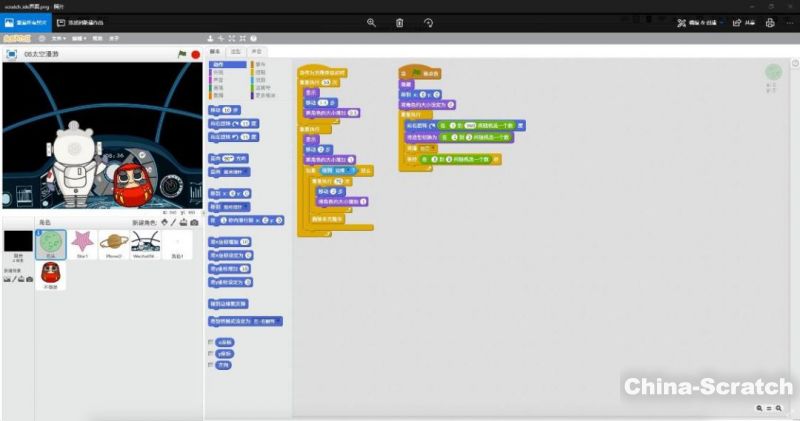Image resolution: width=800 pixels, height=421 pixels.
Task: Select the red daruma sprite thumbnail
Action: click(51, 276)
